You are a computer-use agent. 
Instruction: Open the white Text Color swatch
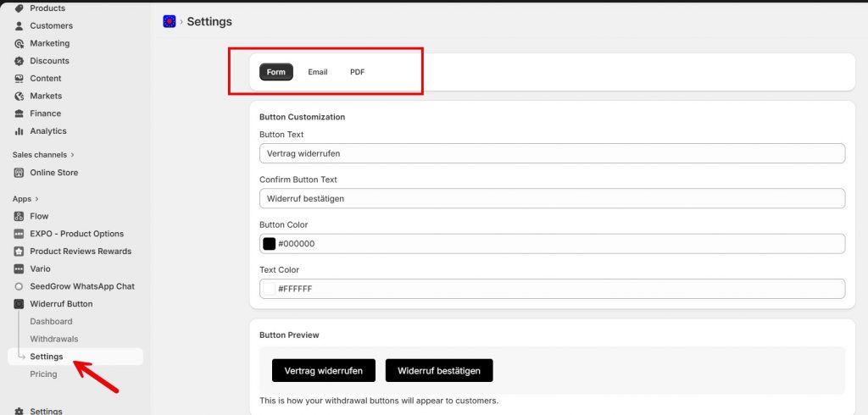269,289
